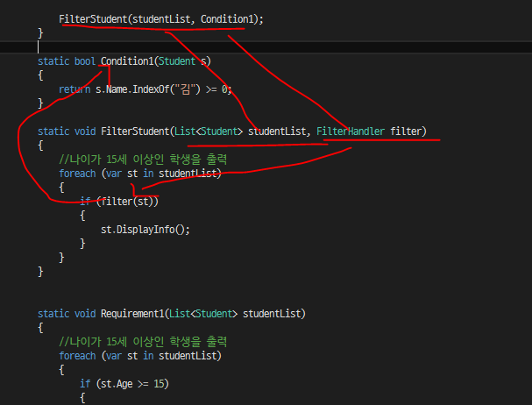532x405 pixels.
Task: Click the return keyword
Action: pyautogui.click(x=74, y=89)
